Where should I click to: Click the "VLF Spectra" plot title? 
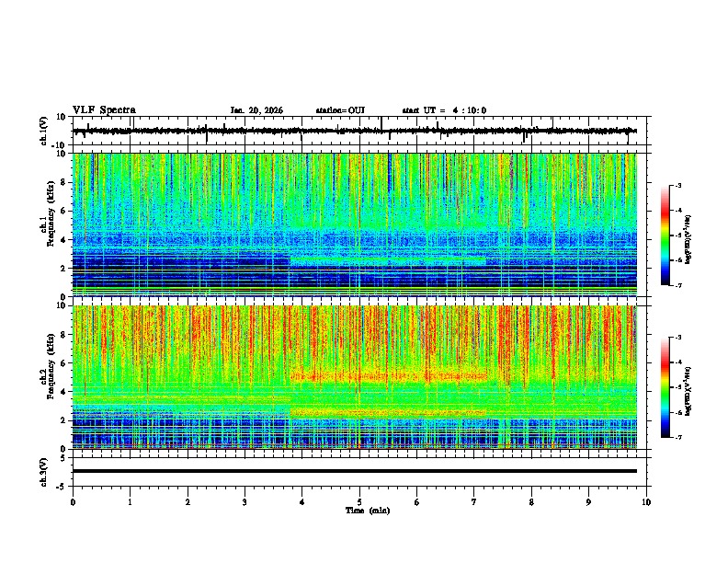pyautogui.click(x=104, y=110)
